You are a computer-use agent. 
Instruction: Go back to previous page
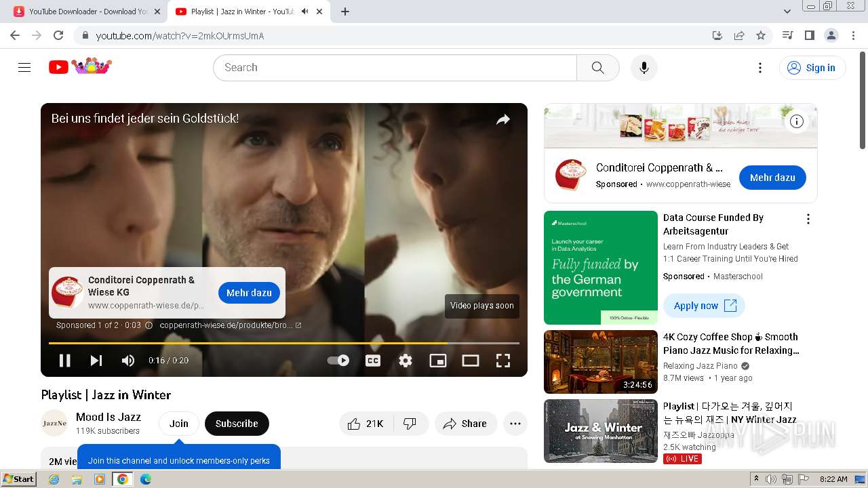point(15,35)
